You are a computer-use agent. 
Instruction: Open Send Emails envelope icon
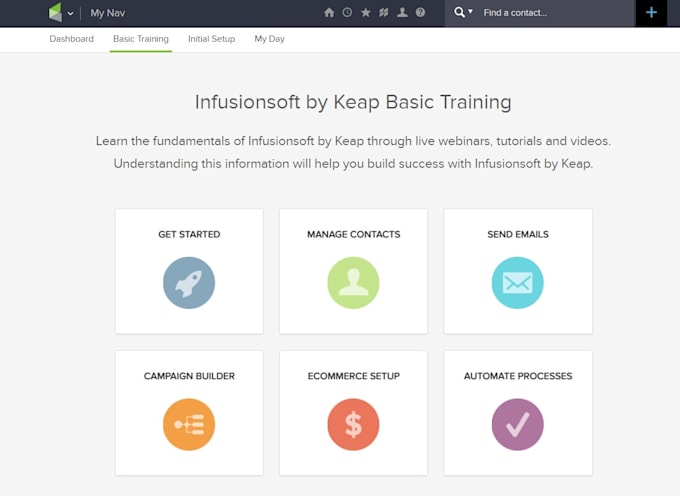coord(517,283)
